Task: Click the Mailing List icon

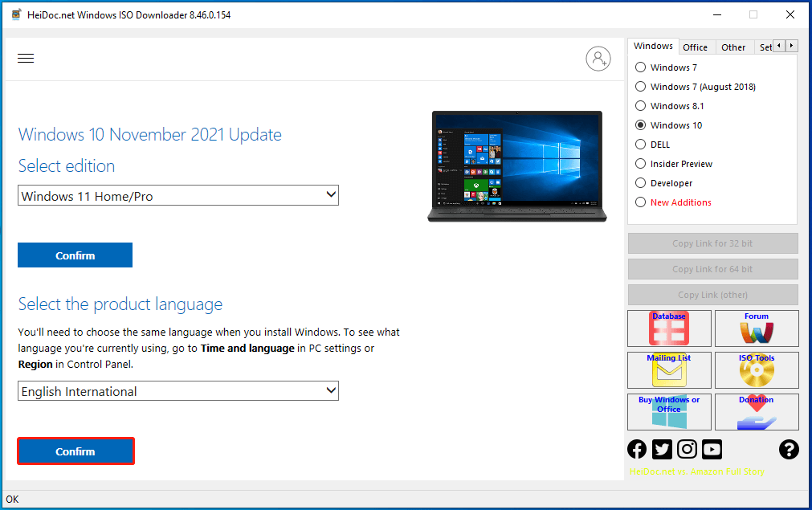Action: [669, 369]
